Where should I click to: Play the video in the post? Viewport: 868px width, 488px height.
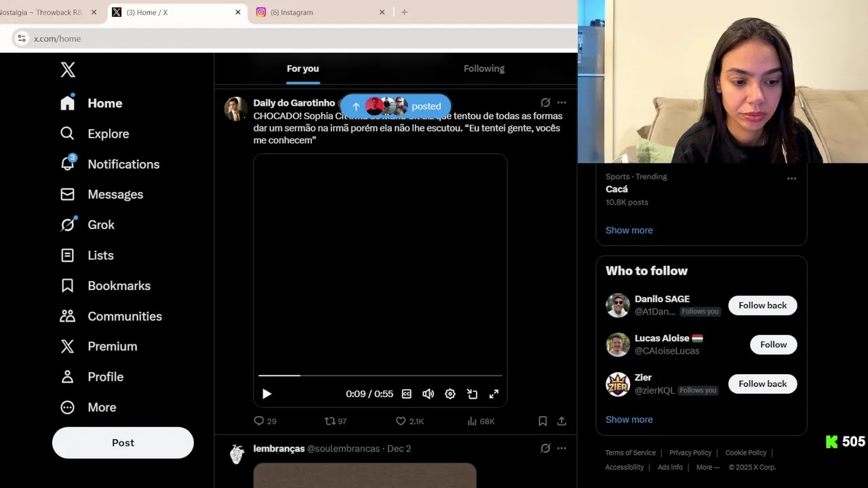(x=267, y=394)
